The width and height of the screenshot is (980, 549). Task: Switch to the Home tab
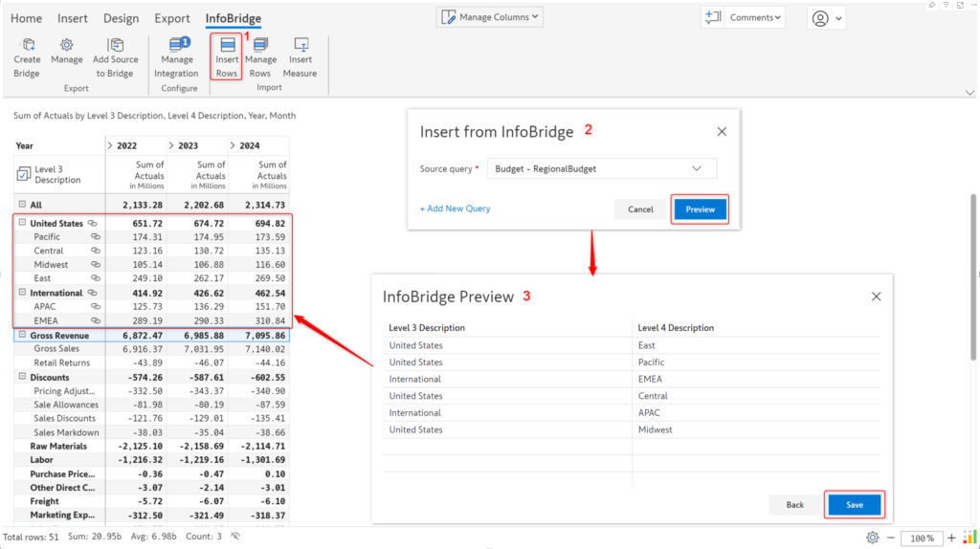(26, 19)
